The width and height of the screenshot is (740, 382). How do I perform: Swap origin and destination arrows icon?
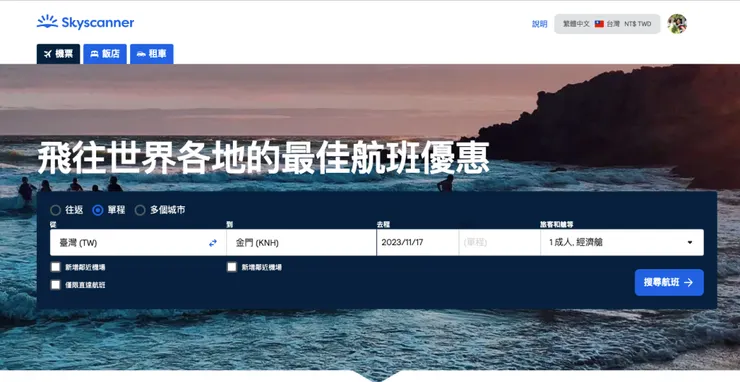pyautogui.click(x=213, y=243)
